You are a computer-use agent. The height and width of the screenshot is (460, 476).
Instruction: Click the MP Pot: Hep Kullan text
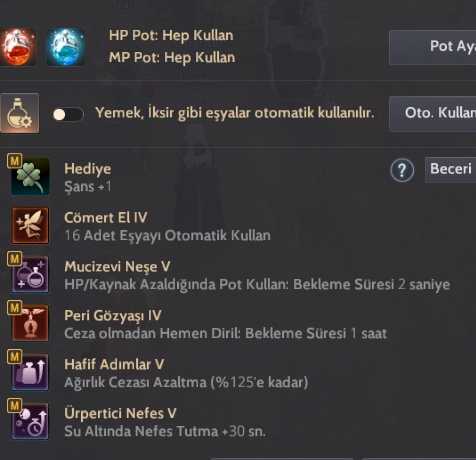point(172,58)
